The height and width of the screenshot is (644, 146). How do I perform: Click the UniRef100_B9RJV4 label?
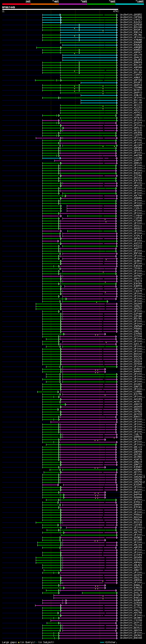tap(131, 32)
